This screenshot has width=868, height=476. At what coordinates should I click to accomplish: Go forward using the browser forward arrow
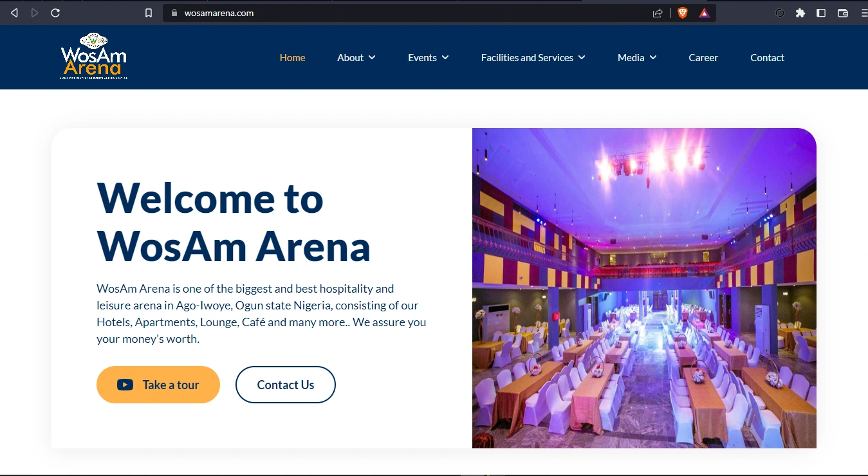(35, 13)
